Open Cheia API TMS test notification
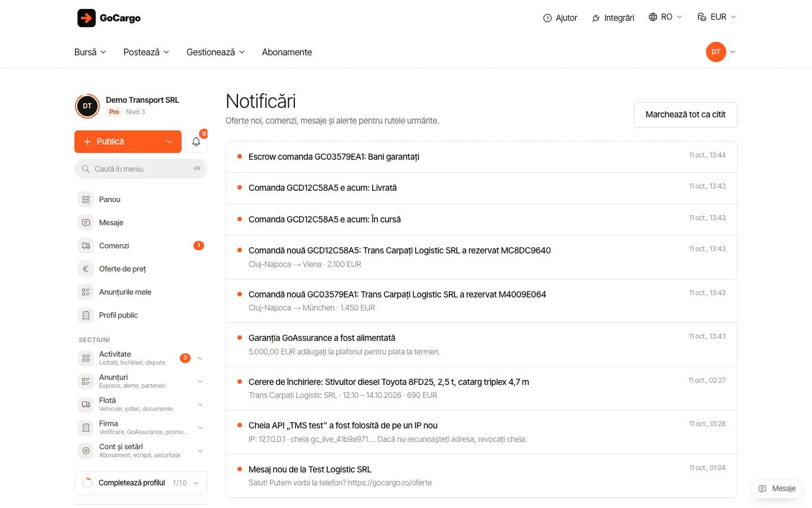Screen dimensions: 812x508 pyautogui.click(x=482, y=432)
